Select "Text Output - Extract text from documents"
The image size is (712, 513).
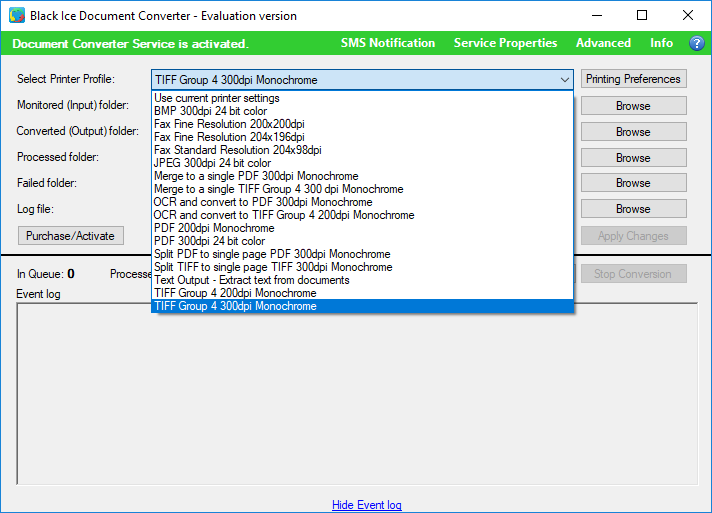[252, 280]
